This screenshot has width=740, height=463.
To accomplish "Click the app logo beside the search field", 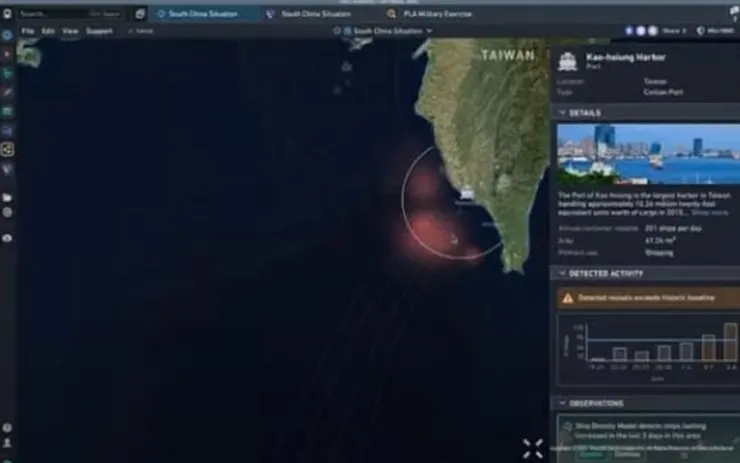I will pyautogui.click(x=7, y=13).
